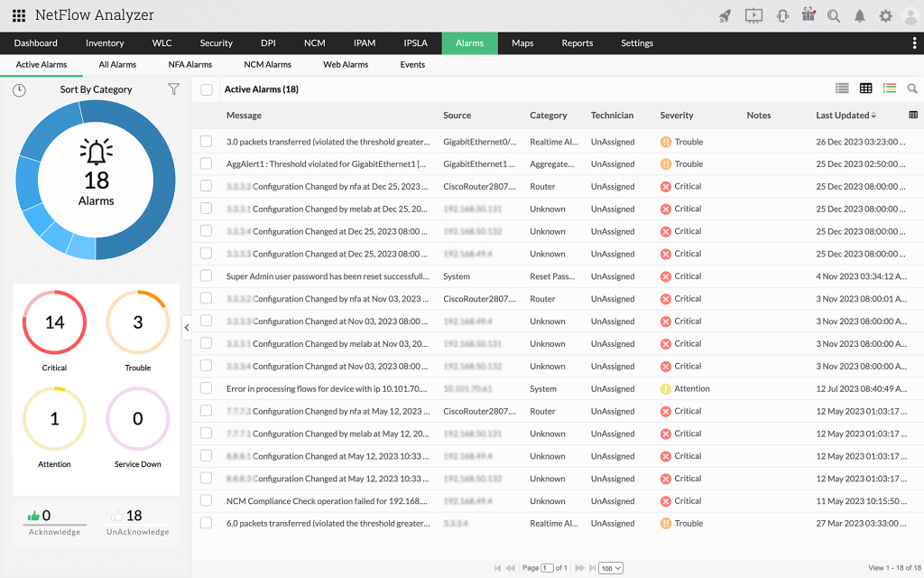
Task: Open the IPAM menu item
Action: [x=364, y=42]
